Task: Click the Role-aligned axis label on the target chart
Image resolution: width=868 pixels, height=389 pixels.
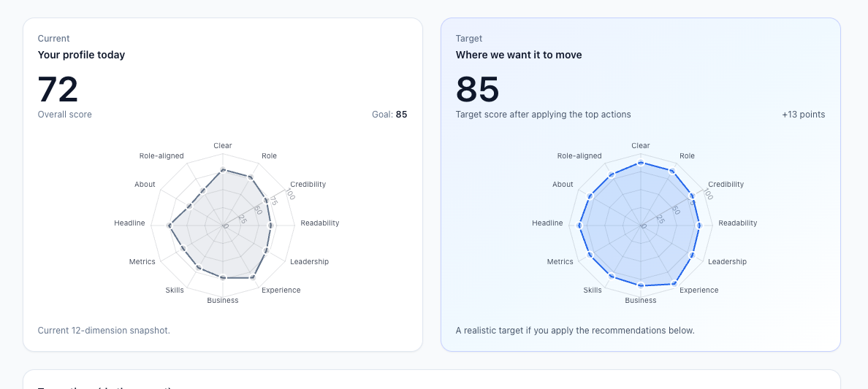Action: (579, 156)
